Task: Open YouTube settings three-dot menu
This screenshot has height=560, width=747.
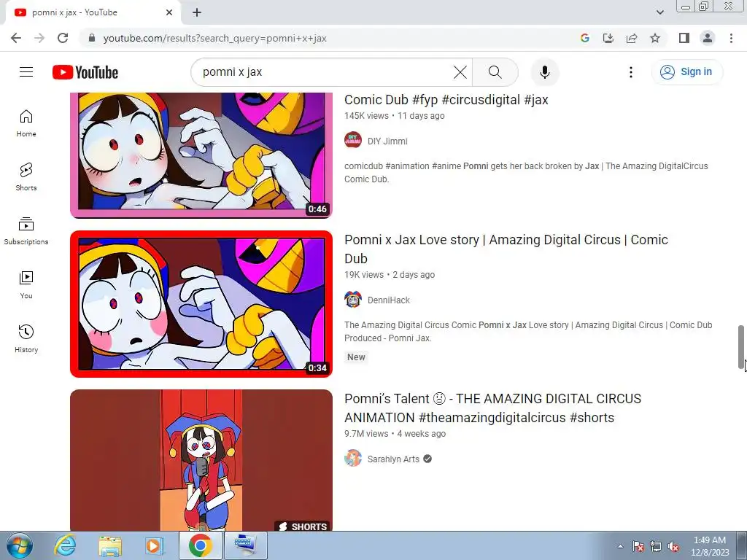Action: 631,72
